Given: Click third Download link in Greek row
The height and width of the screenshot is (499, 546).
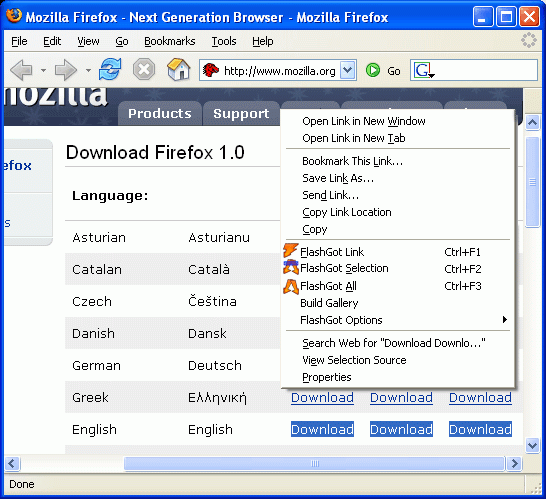Looking at the screenshot, I should click(481, 398).
